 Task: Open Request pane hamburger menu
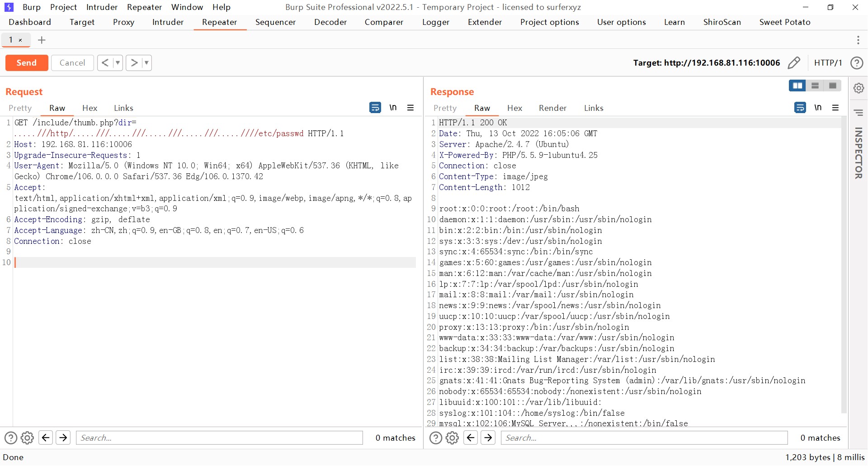[x=410, y=108]
